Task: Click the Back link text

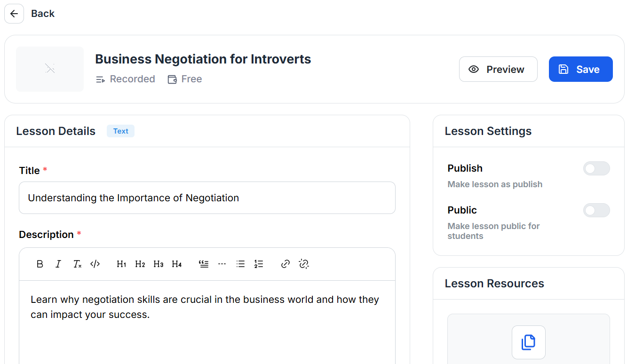Action: tap(43, 14)
